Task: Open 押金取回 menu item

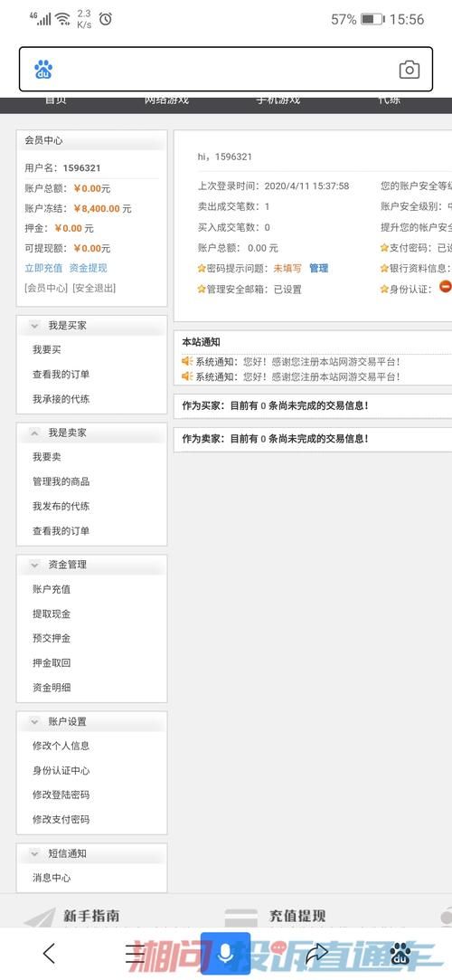Action: (52, 663)
